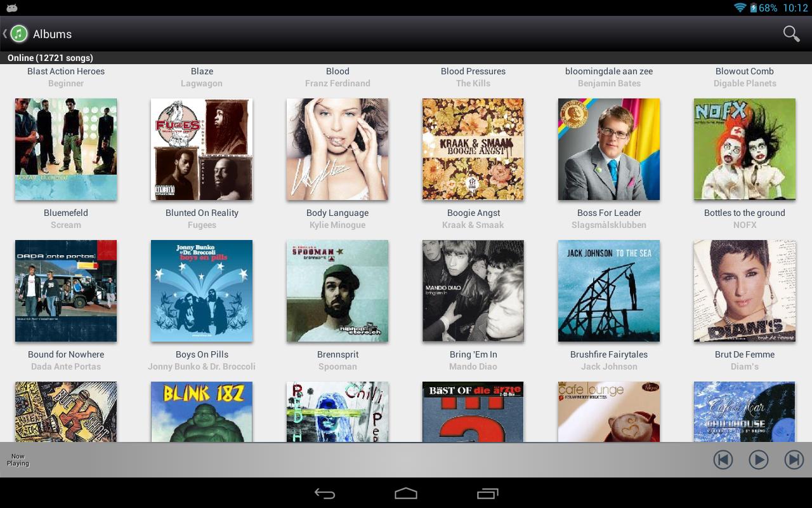Open the Boss For Leader album cover

pyautogui.click(x=609, y=149)
